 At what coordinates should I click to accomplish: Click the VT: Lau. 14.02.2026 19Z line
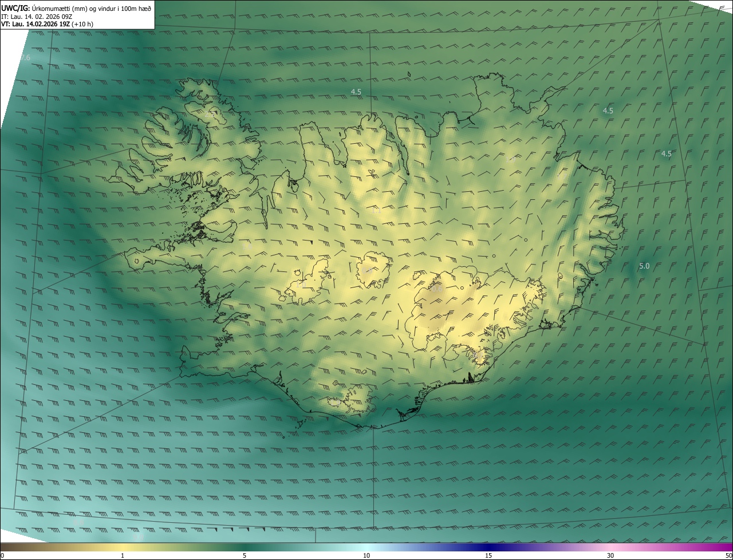coord(48,24)
